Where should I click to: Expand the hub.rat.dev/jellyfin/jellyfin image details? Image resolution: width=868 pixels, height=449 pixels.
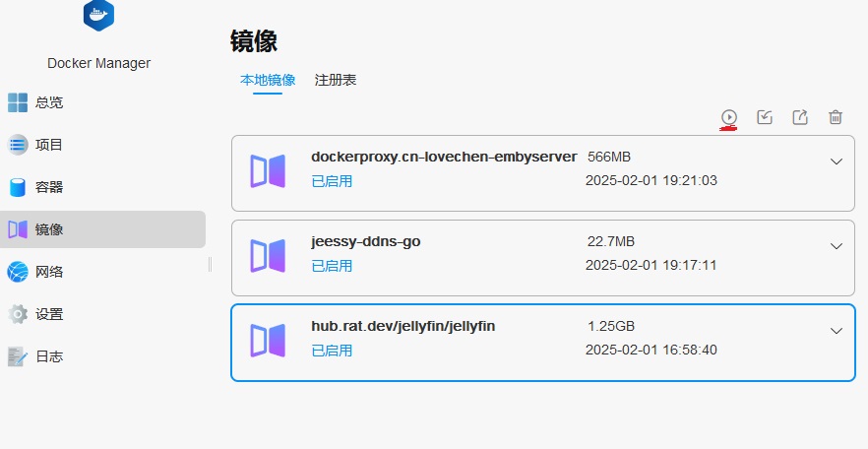pos(837,331)
